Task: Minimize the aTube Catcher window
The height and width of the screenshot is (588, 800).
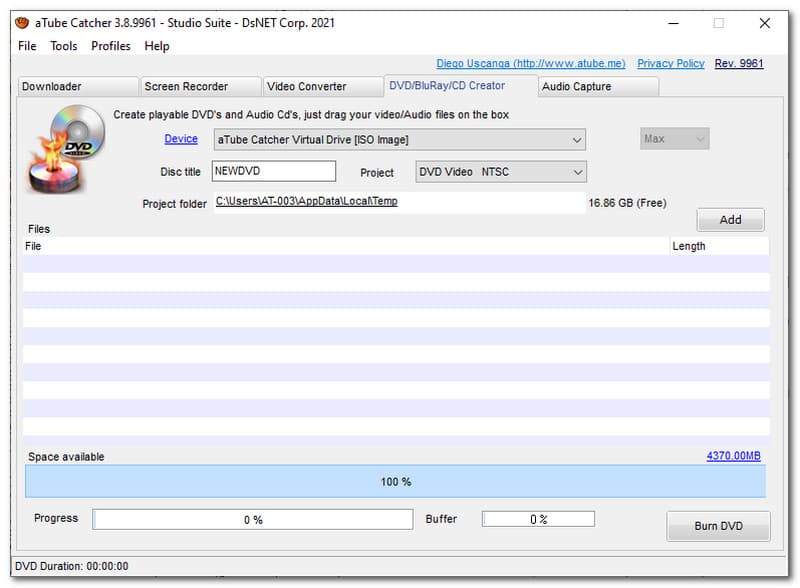Action: point(673,23)
